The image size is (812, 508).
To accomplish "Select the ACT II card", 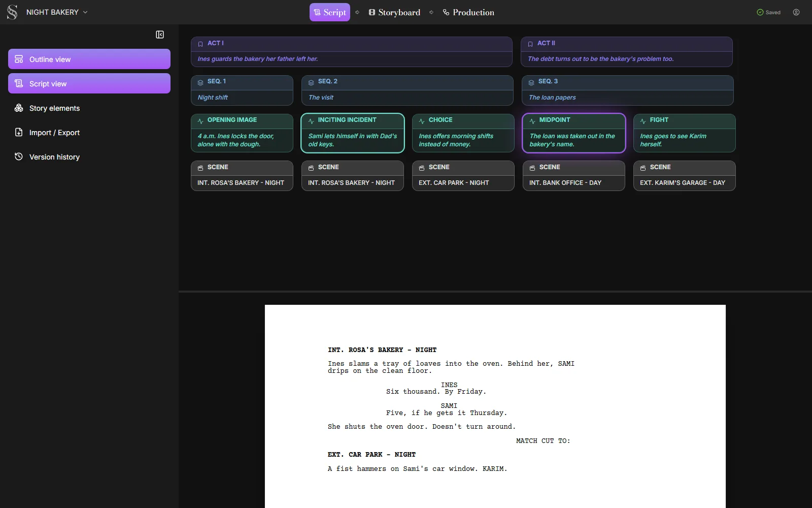I will pyautogui.click(x=627, y=51).
